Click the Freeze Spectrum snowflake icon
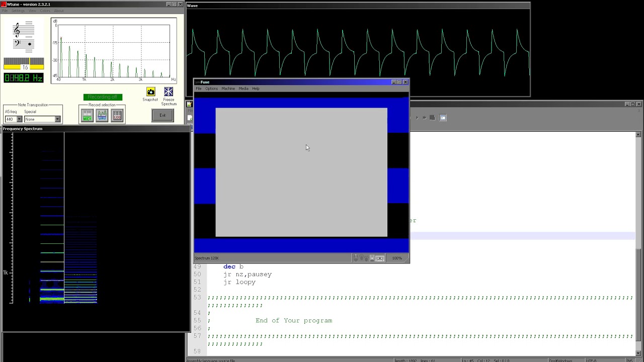This screenshot has width=644, height=362. [x=169, y=91]
